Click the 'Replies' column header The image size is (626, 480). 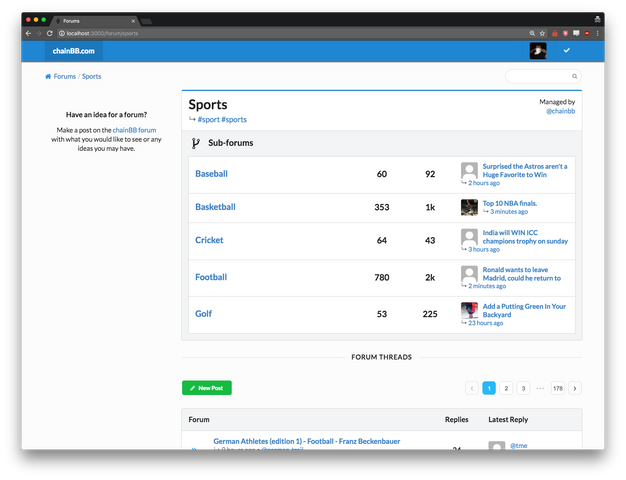(x=457, y=420)
